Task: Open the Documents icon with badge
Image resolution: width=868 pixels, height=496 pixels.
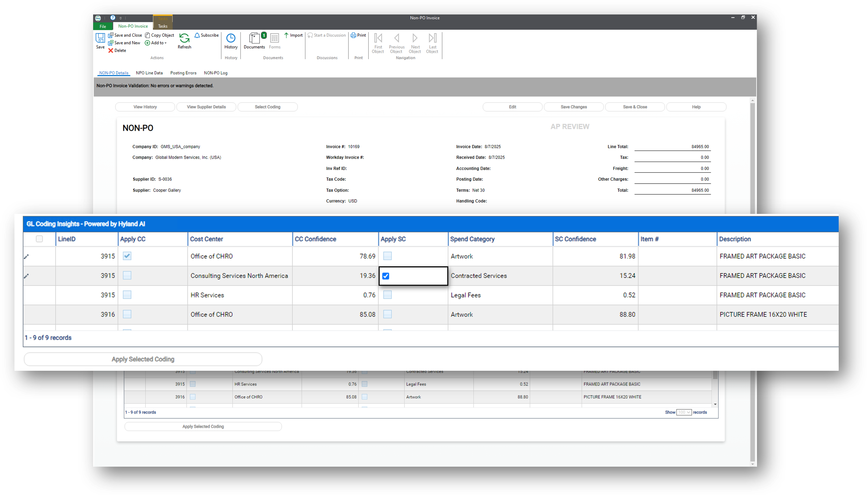Action: click(255, 38)
